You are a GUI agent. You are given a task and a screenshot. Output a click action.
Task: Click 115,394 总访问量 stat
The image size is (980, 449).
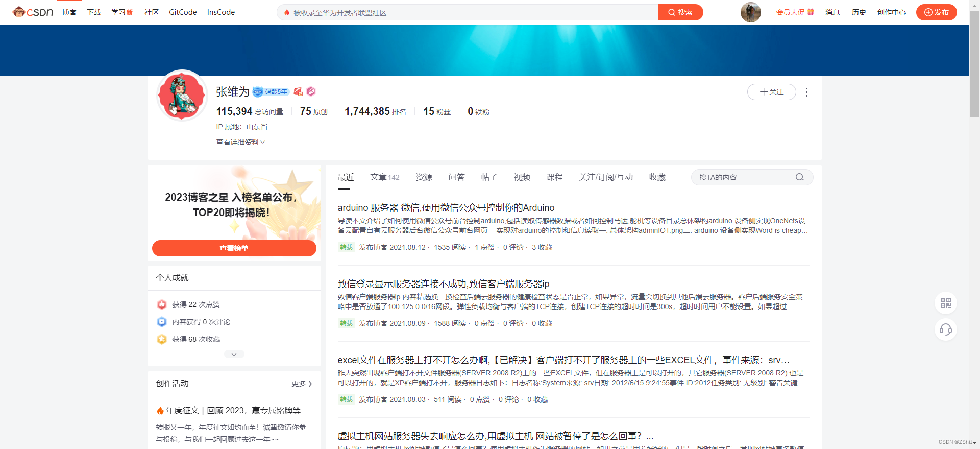pyautogui.click(x=250, y=111)
